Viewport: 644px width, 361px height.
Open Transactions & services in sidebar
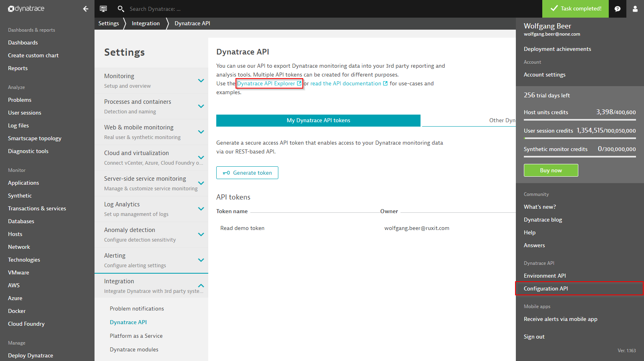point(37,208)
